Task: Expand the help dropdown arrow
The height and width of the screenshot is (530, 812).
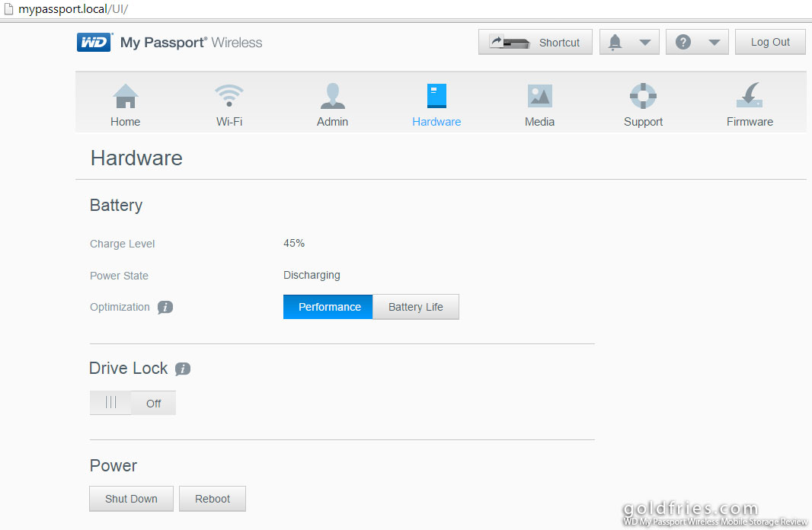Action: (714, 43)
